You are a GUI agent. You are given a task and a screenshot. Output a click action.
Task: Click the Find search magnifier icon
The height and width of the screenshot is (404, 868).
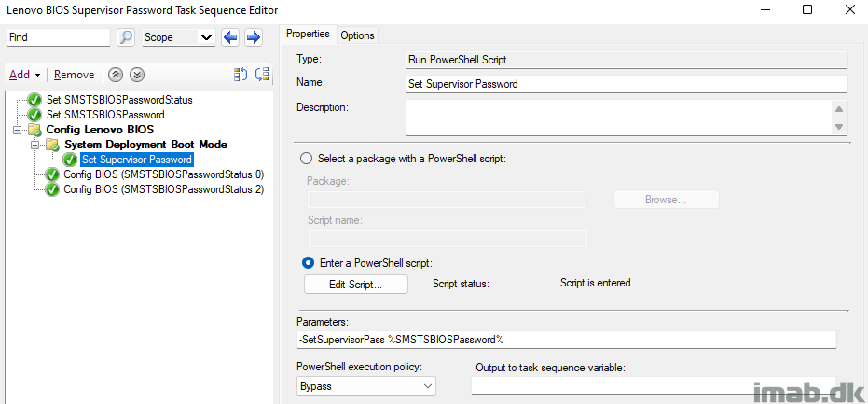coord(126,37)
